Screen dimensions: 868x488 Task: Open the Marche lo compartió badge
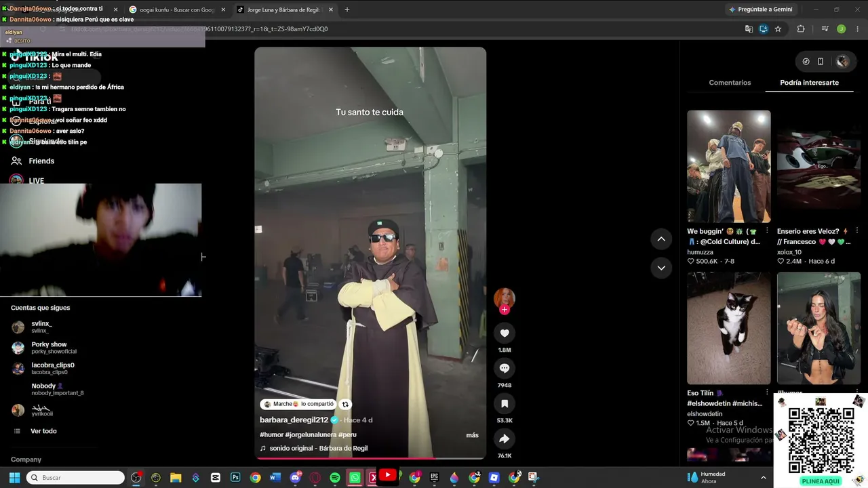point(298,404)
